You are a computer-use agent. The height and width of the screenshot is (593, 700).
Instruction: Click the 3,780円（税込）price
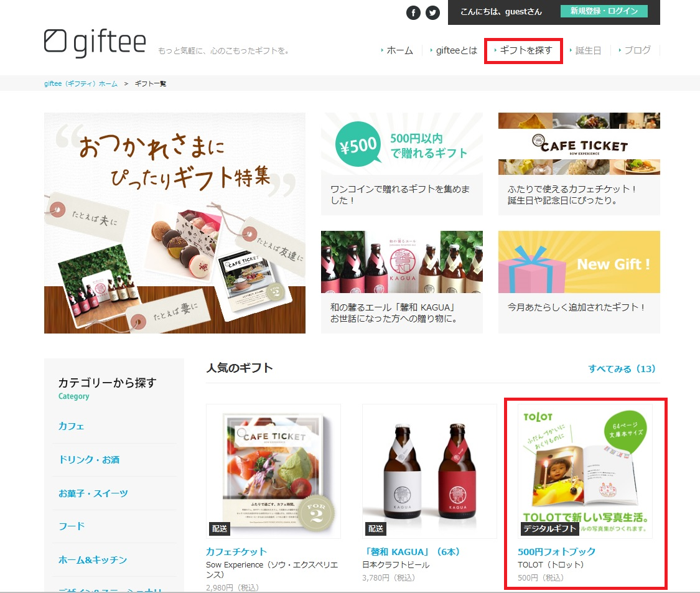pyautogui.click(x=389, y=578)
